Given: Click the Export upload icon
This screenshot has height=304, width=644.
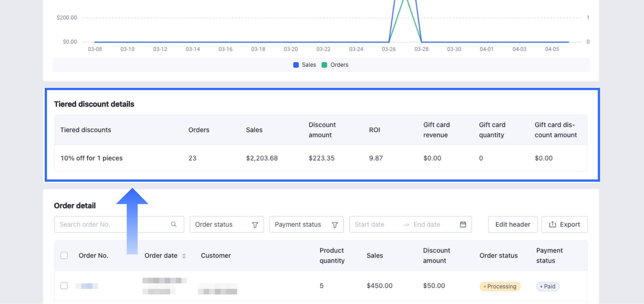Looking at the screenshot, I should pos(552,224).
